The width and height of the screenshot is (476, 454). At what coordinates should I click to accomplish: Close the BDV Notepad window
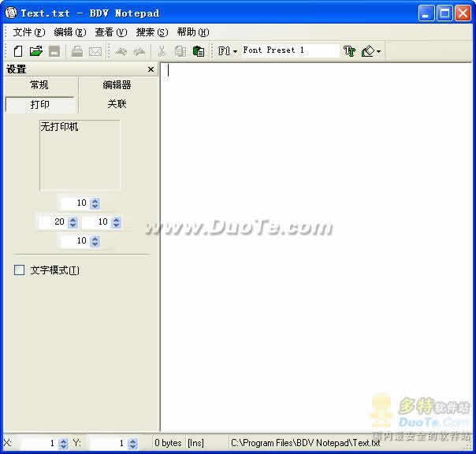point(463,13)
